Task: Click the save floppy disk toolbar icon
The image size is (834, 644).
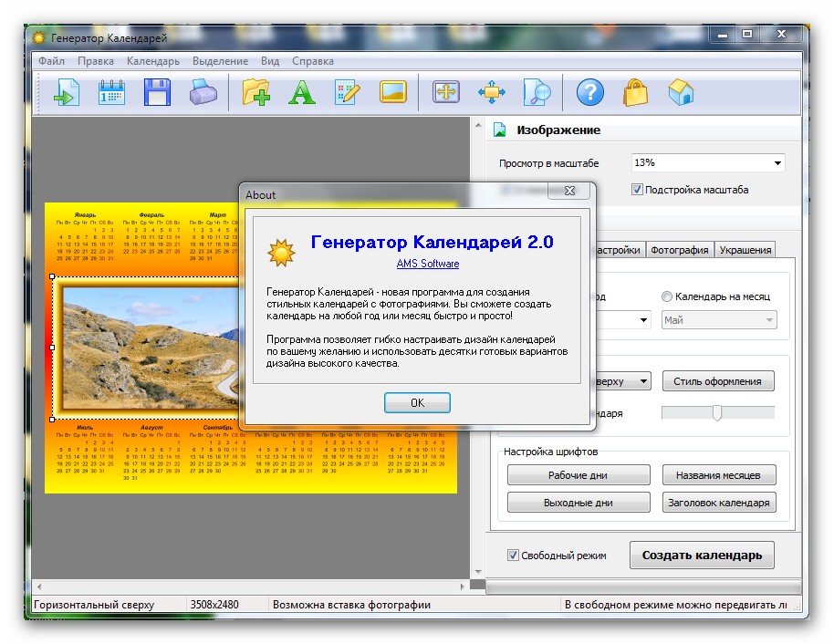Action: (158, 92)
